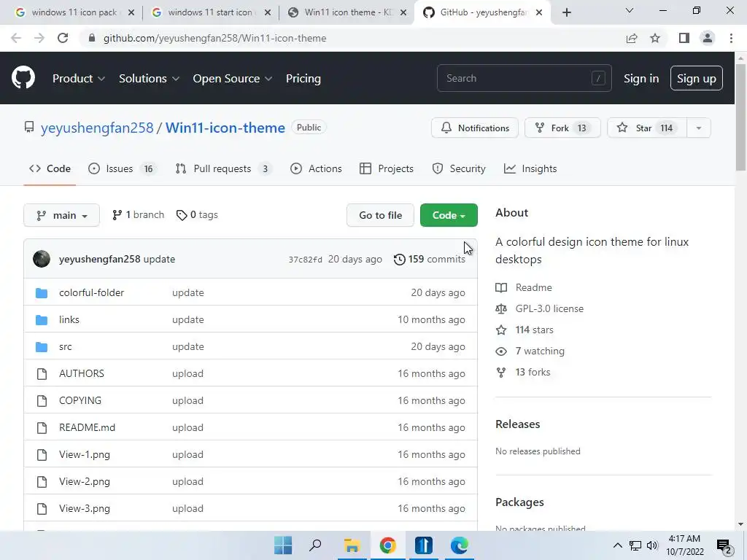Image resolution: width=747 pixels, height=560 pixels.
Task: Open the commit hash 37c82fd
Action: (x=305, y=260)
